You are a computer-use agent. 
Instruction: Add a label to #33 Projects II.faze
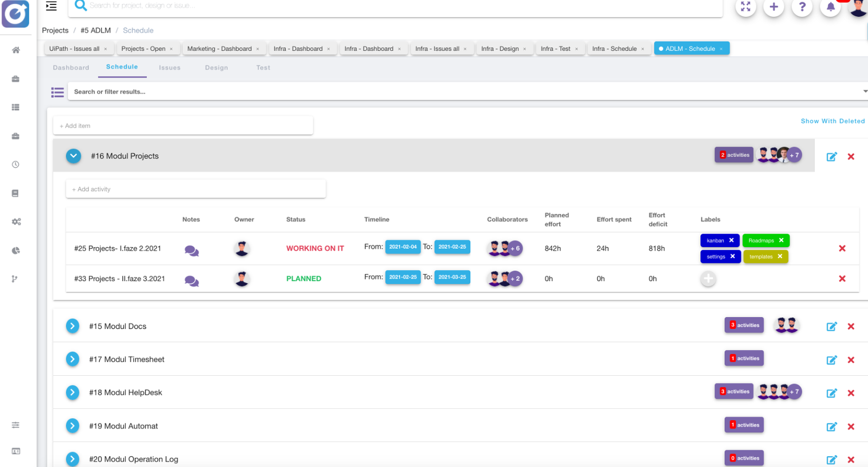click(708, 279)
